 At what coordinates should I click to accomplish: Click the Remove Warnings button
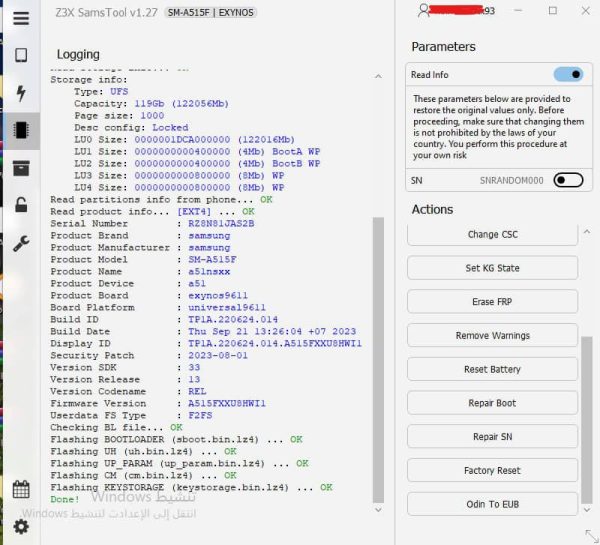coord(492,335)
